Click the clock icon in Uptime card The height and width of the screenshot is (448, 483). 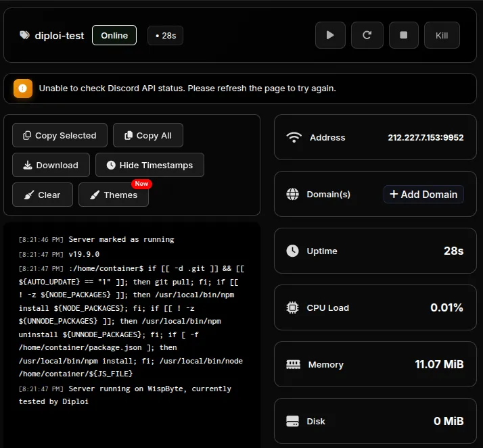pos(293,251)
